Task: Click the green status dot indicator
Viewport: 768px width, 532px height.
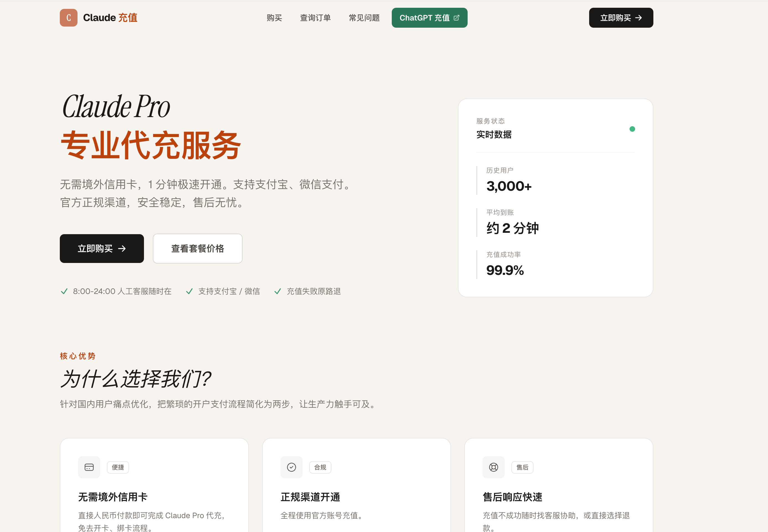Action: pos(632,129)
